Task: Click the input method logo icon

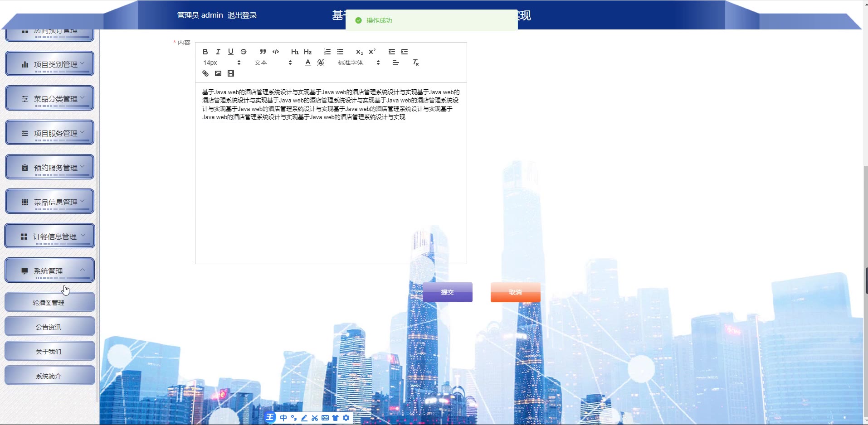Action: (x=270, y=417)
